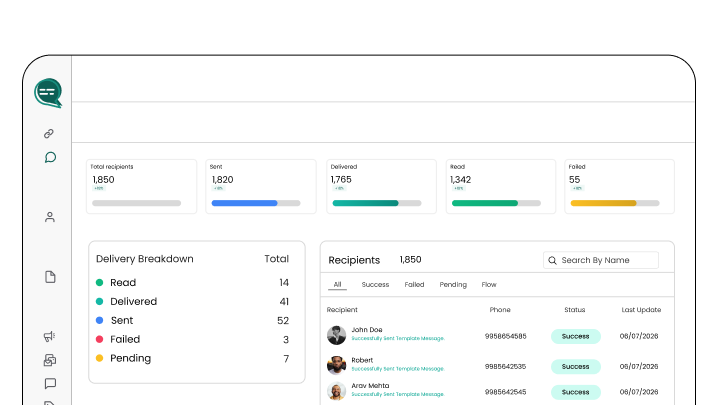Viewport: 720px width, 405px height.
Task: Open the link integrations sidebar icon
Action: point(49,134)
